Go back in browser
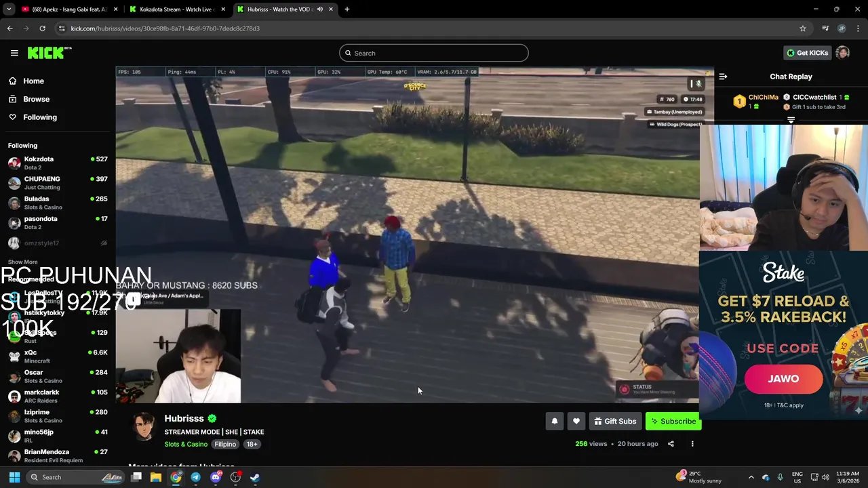 click(9, 28)
